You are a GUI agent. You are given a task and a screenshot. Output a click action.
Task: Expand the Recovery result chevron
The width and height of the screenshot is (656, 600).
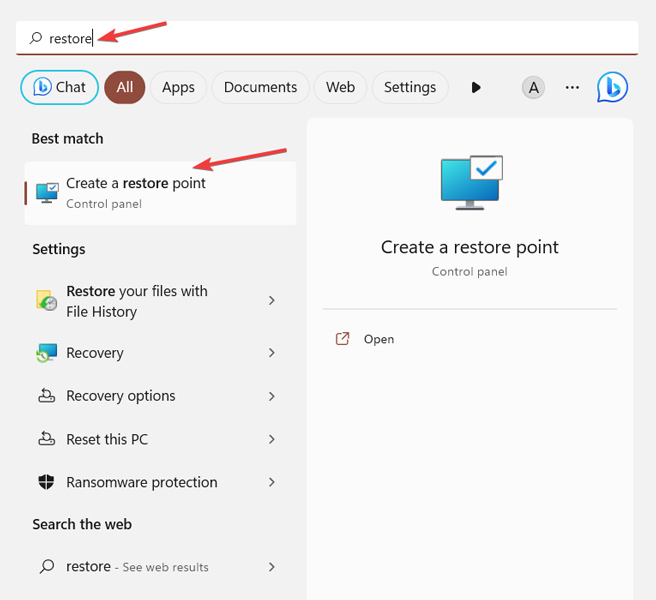[272, 353]
